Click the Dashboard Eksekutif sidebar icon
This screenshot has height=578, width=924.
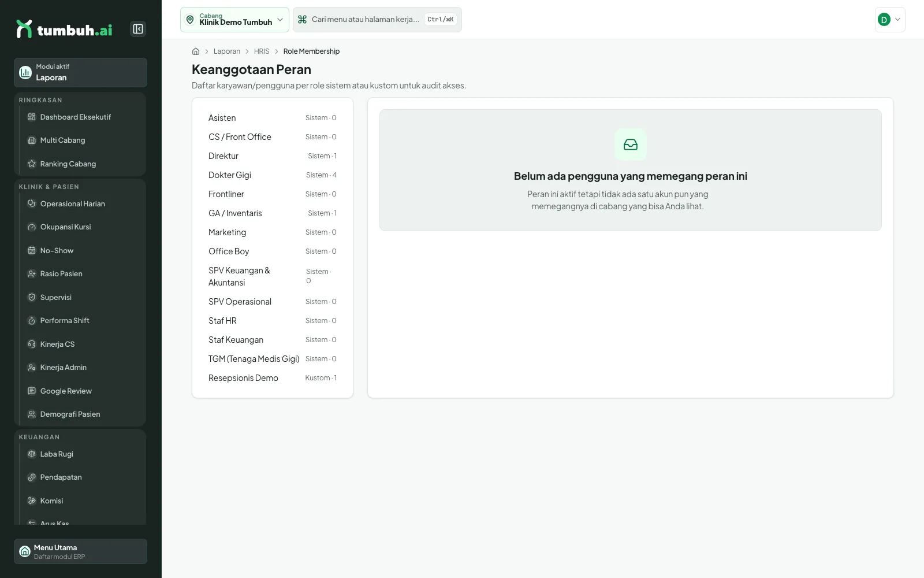point(32,117)
